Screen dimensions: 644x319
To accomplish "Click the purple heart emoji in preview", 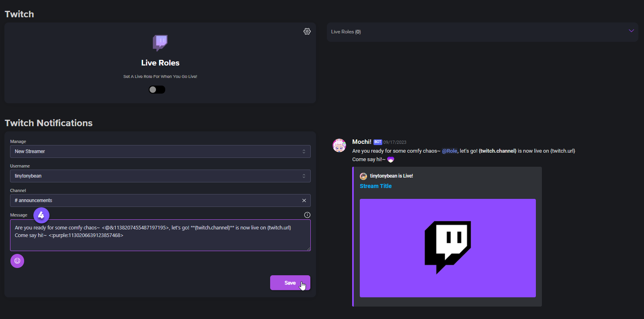I will tap(390, 159).
